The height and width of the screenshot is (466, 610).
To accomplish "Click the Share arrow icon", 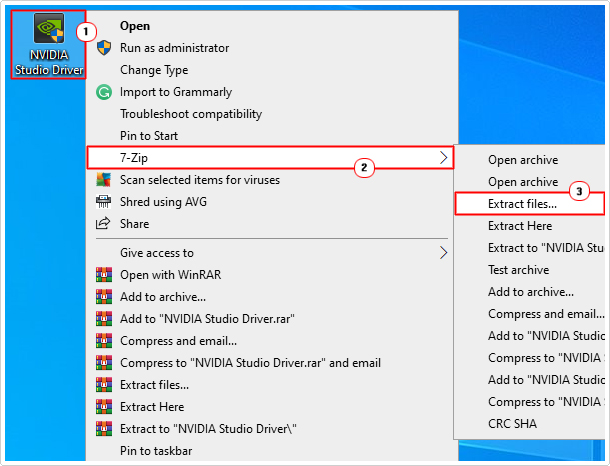I will 103,223.
